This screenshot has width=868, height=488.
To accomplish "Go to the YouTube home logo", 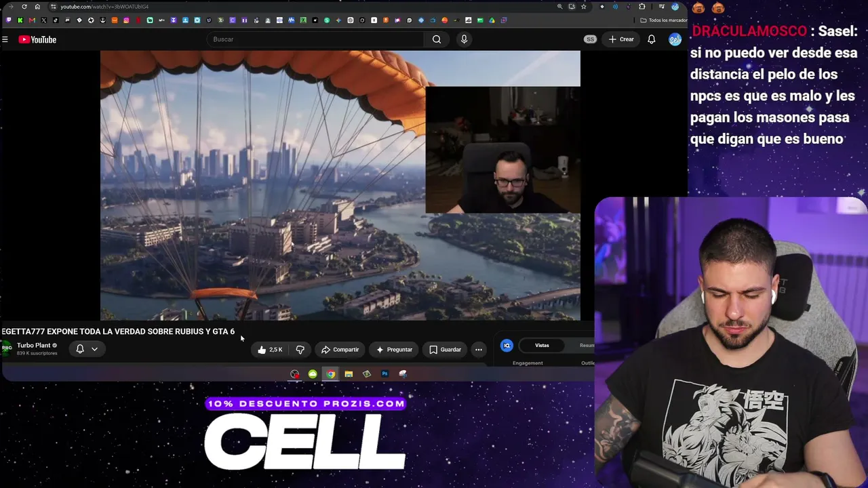I will point(37,39).
